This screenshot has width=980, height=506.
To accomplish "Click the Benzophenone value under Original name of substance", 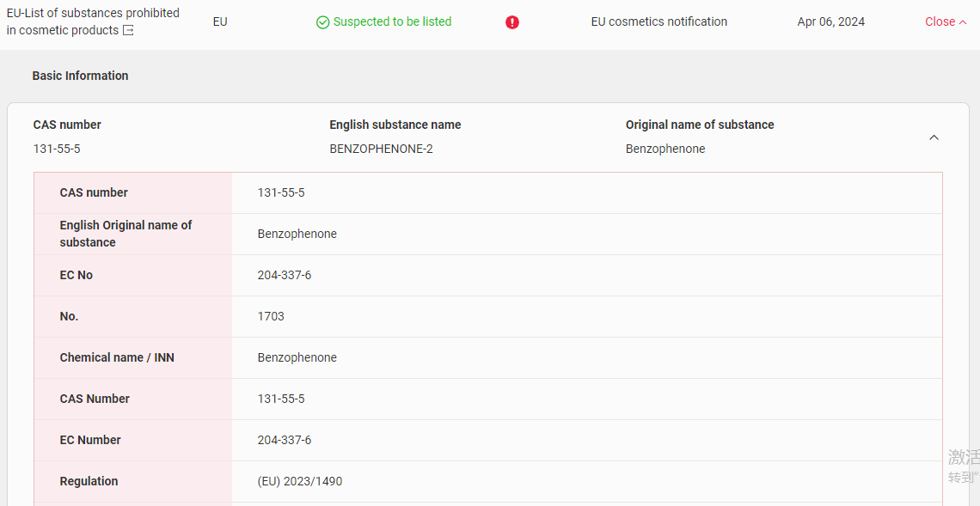I will click(x=665, y=149).
